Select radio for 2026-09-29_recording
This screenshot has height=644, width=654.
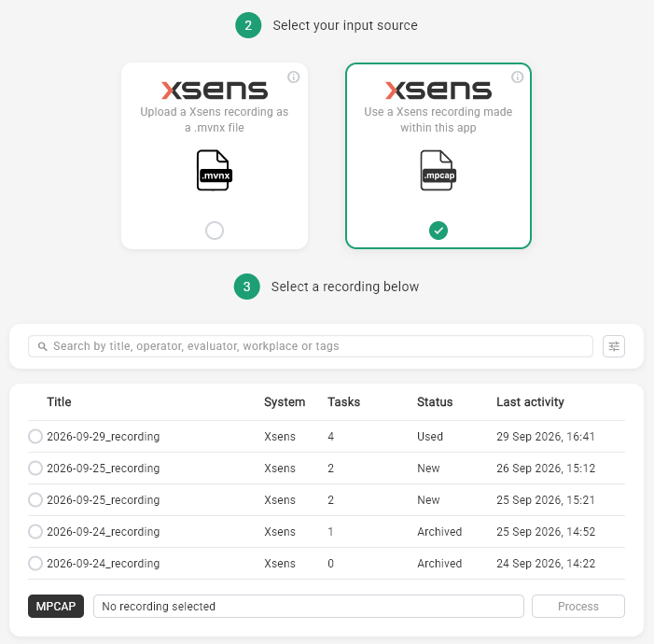35,436
